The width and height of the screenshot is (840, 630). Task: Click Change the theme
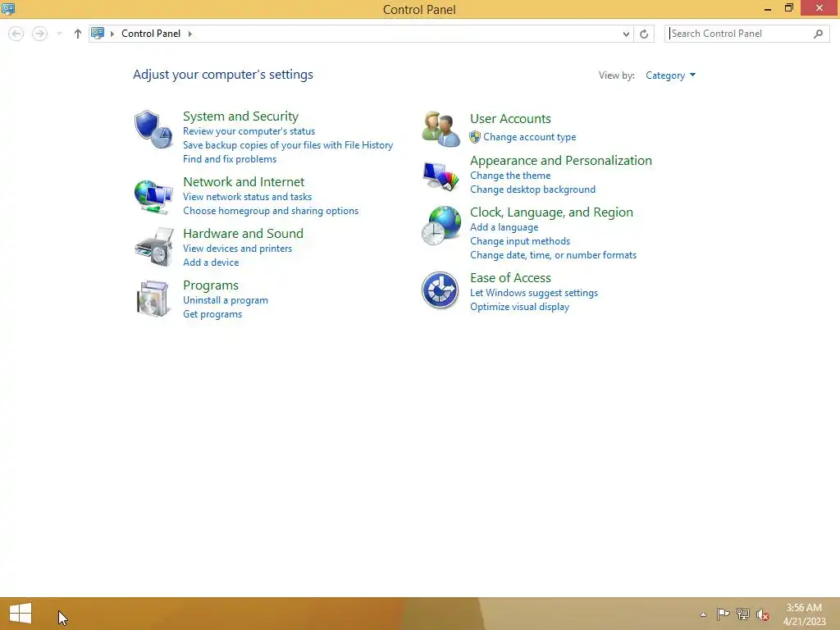510,176
